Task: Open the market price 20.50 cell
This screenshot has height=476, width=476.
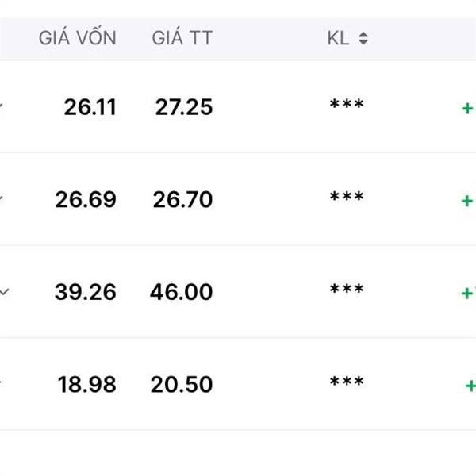Action: [x=182, y=385]
